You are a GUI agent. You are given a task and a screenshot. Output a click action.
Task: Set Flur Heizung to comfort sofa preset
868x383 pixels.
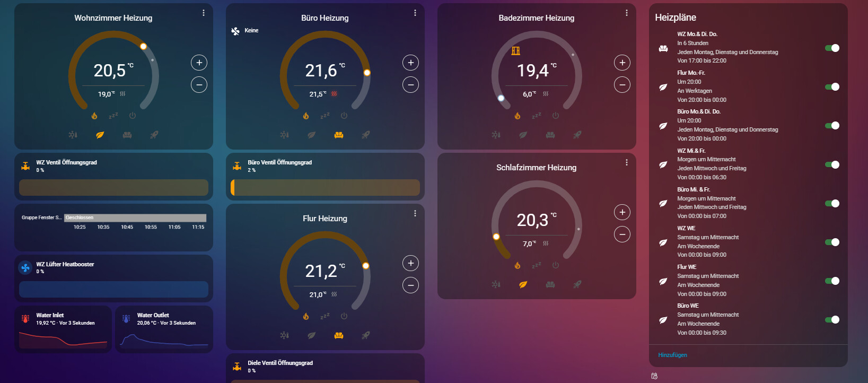click(338, 335)
